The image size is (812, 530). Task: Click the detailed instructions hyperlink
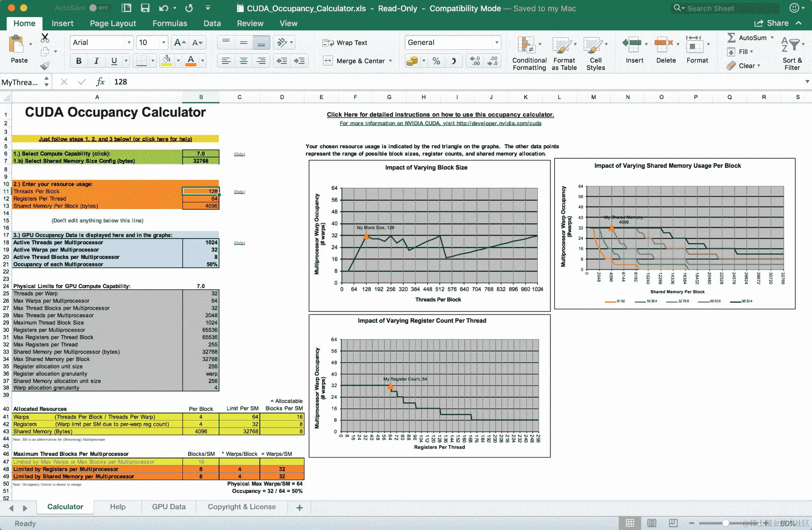pos(440,114)
